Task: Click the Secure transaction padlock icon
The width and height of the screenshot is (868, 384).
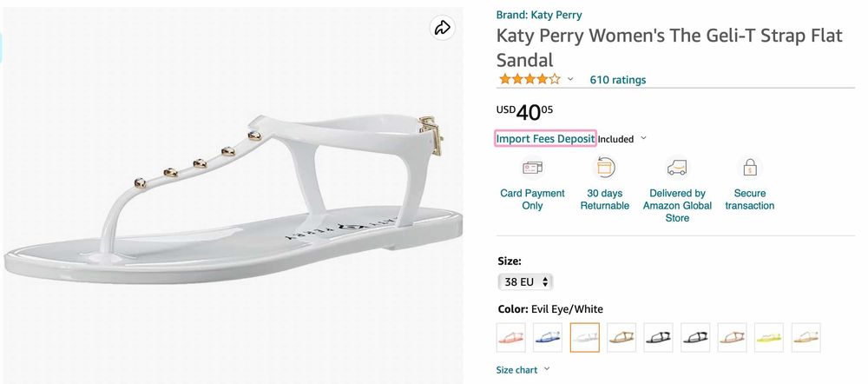Action: point(749,167)
